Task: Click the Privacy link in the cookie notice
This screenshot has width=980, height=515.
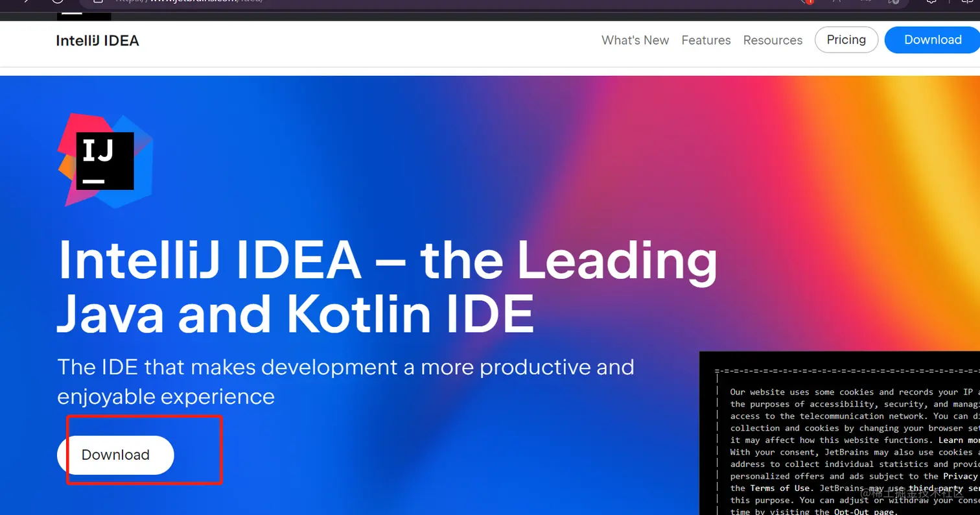Action: (960, 476)
